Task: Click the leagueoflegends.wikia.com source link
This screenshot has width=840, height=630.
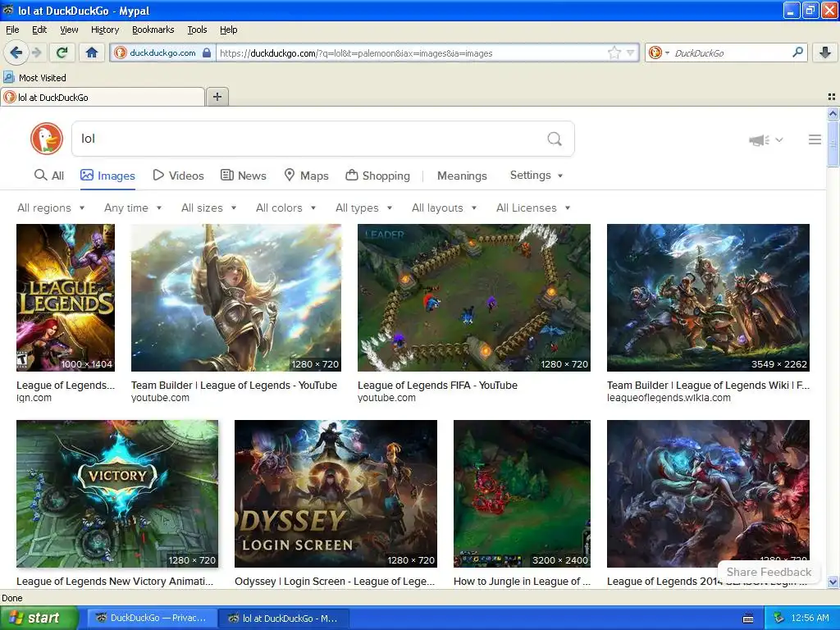Action: (x=669, y=398)
